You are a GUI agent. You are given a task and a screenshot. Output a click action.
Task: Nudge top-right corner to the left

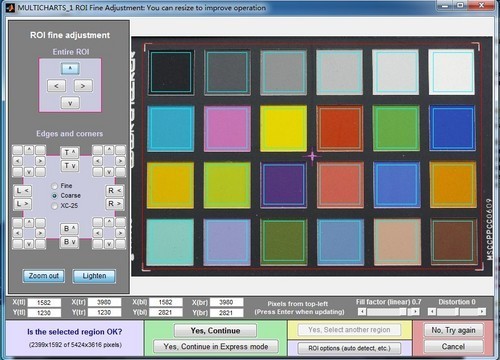98,161
